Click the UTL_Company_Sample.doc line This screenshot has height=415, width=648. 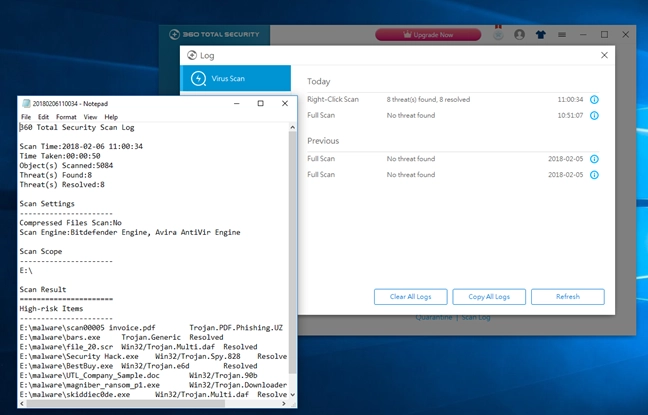[138, 375]
